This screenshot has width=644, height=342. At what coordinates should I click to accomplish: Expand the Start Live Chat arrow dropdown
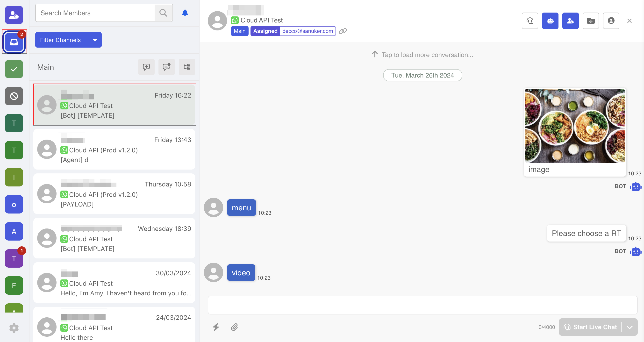[630, 327]
